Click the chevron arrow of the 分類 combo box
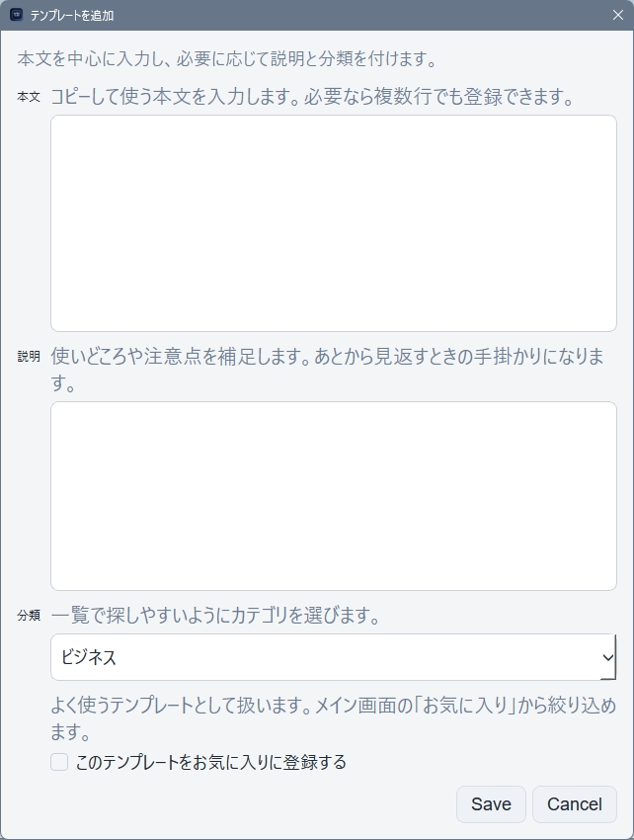 tap(606, 657)
